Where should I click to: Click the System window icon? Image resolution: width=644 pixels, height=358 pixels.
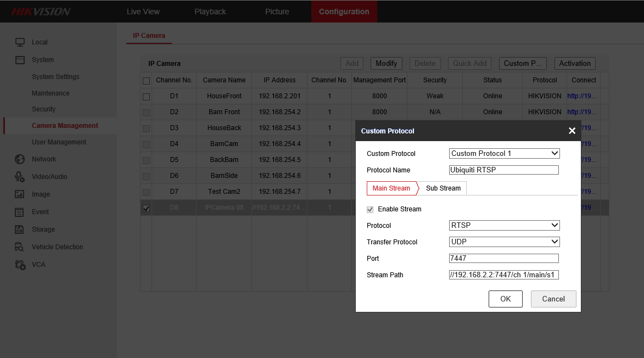(x=20, y=60)
